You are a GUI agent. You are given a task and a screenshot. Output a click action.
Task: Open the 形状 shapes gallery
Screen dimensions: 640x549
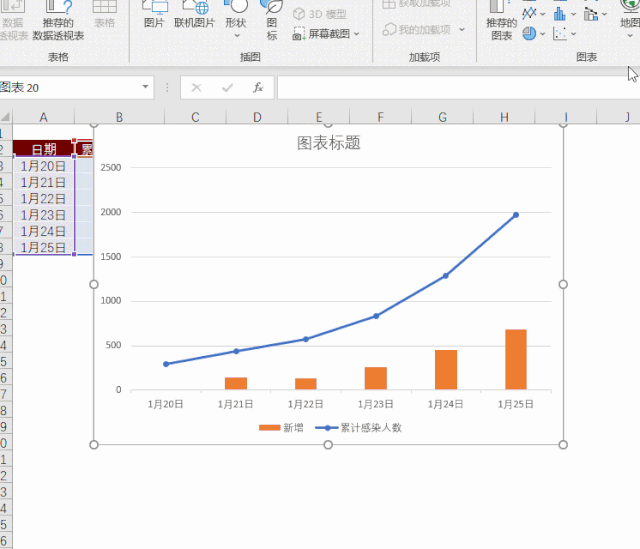[x=236, y=20]
